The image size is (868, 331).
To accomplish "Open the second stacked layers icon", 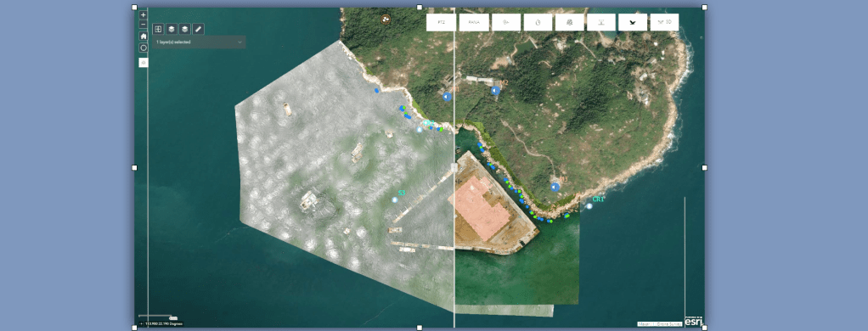I will click(x=185, y=29).
